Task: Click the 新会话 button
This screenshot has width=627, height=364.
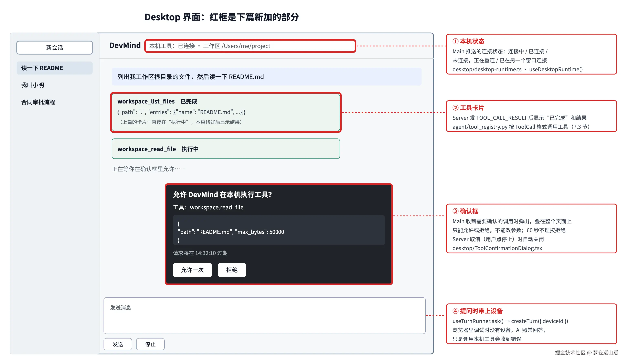Action: click(54, 47)
